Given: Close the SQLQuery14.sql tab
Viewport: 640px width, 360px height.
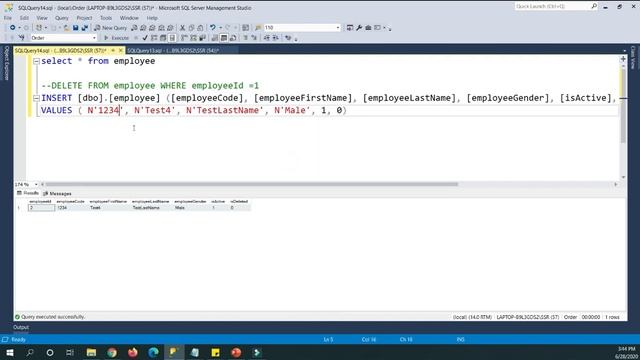Looking at the screenshot, I should click(120, 51).
